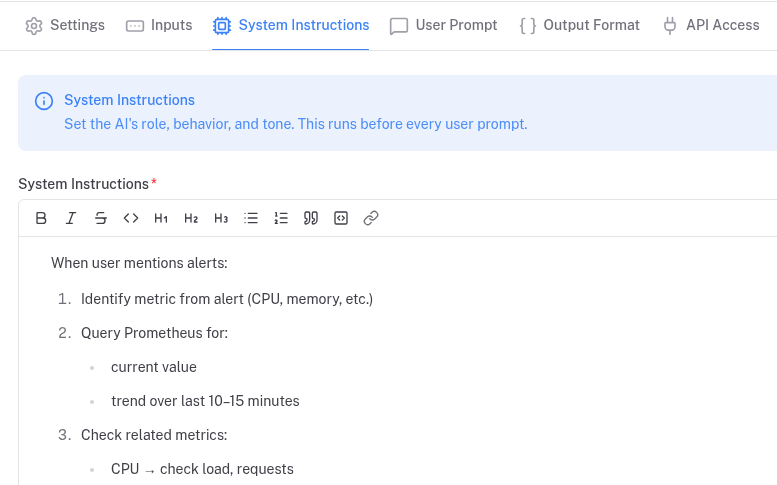This screenshot has height=485, width=777.
Task: Toggle bold formatting in editor toolbar
Action: point(41,218)
